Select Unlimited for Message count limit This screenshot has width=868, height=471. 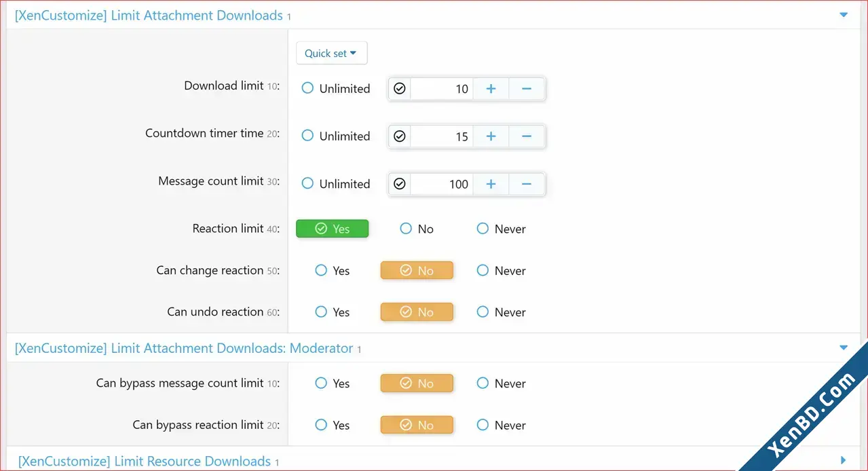pos(336,184)
